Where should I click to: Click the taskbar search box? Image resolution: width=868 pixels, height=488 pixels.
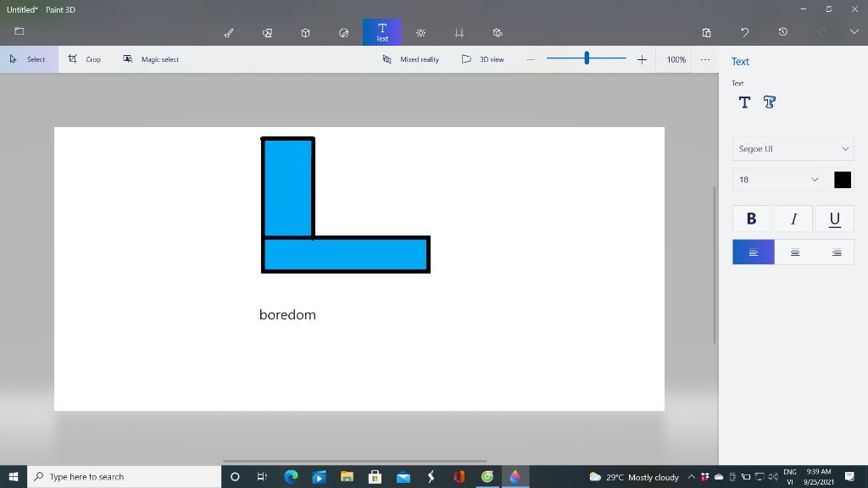click(x=124, y=476)
